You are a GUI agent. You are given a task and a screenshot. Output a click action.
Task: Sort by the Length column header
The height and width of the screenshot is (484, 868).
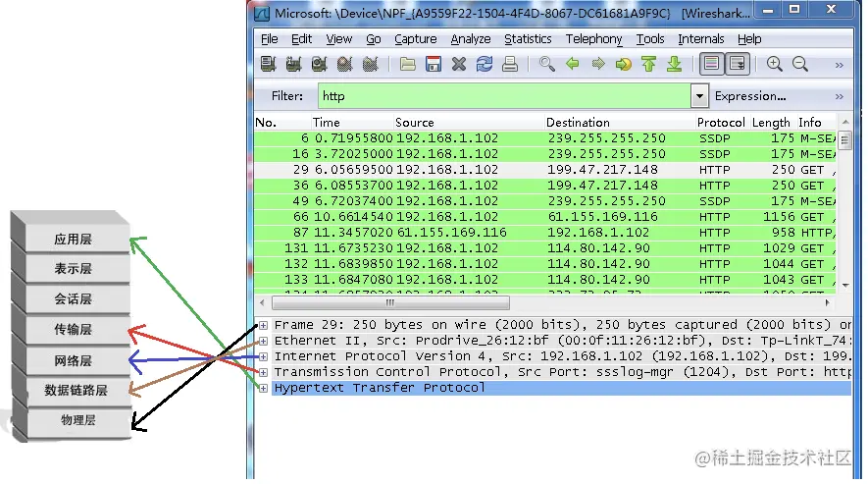[771, 123]
